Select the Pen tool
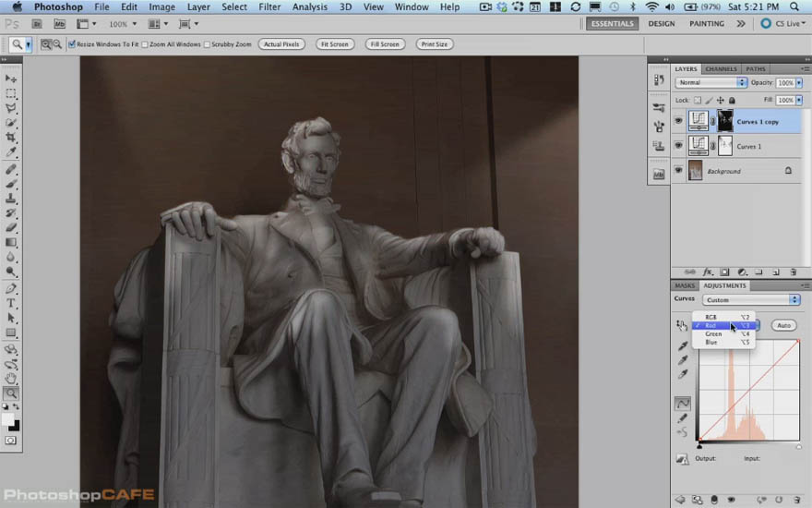The image size is (812, 508). tap(10, 289)
